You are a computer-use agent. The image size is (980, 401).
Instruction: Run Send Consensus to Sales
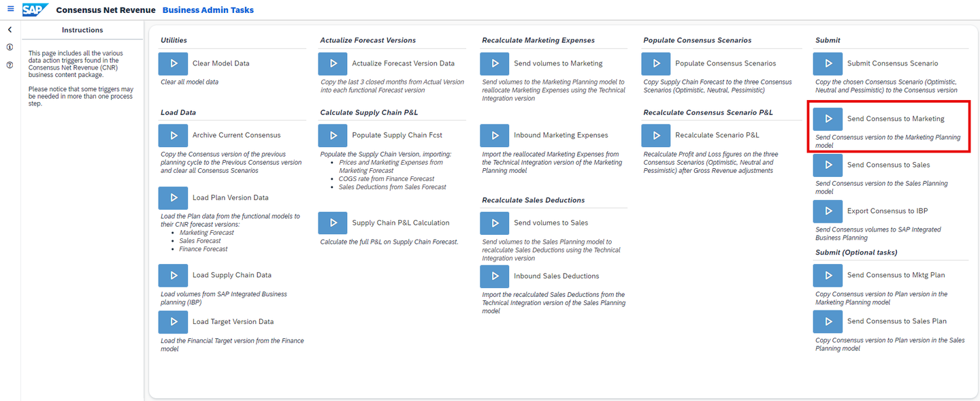[828, 165]
